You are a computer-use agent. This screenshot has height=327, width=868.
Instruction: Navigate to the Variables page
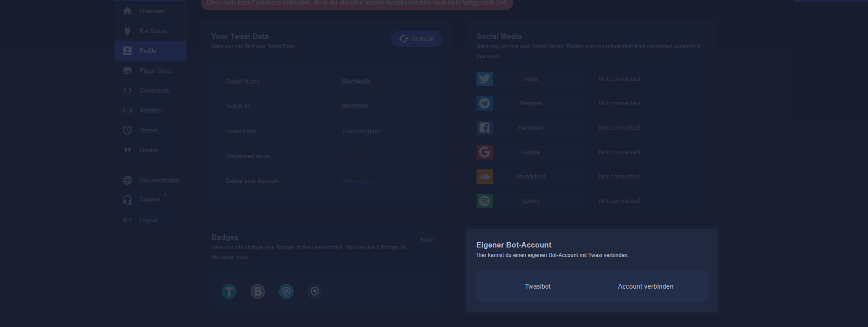coord(151,110)
